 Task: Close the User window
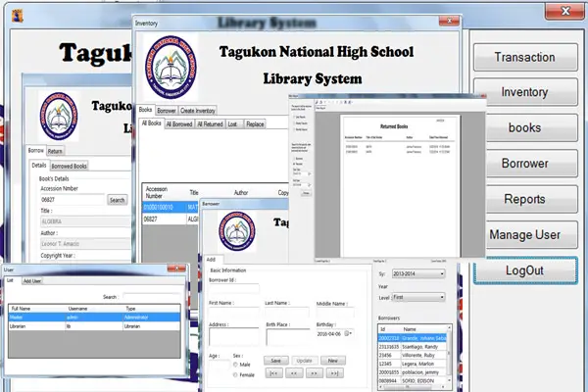tap(176, 269)
